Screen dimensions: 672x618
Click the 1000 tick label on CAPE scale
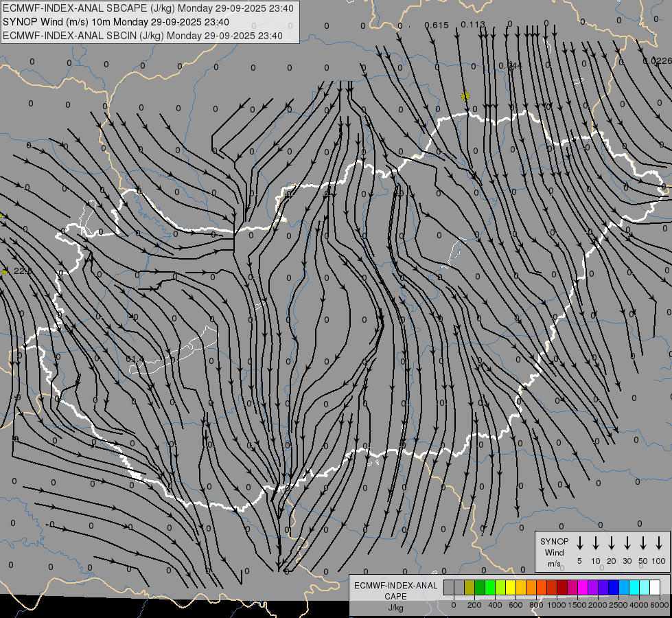click(557, 605)
